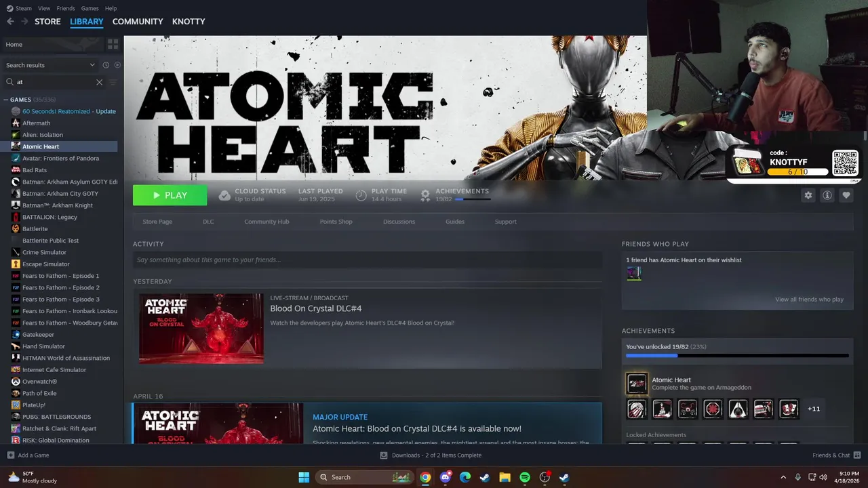The height and width of the screenshot is (488, 868).
Task: Open the DLC link
Action: pos(208,222)
